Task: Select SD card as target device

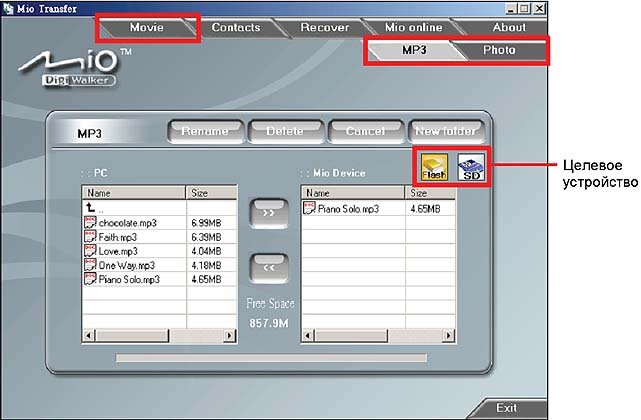Action: pyautogui.click(x=471, y=167)
